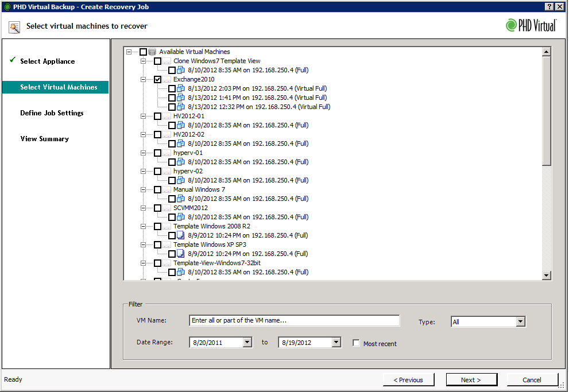The height and width of the screenshot is (392, 569).
Task: Click the VM icon next to Clone Windows7 Template View
Action: coord(167,61)
